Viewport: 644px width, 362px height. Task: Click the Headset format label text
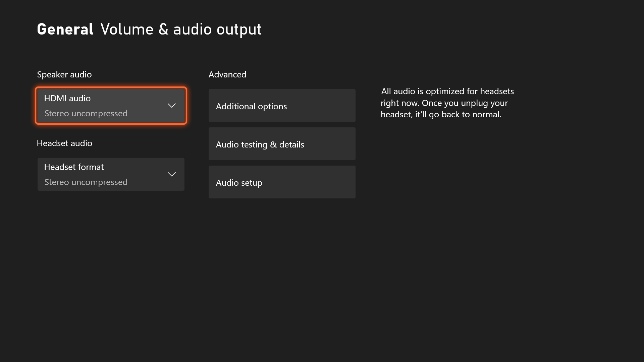[74, 167]
